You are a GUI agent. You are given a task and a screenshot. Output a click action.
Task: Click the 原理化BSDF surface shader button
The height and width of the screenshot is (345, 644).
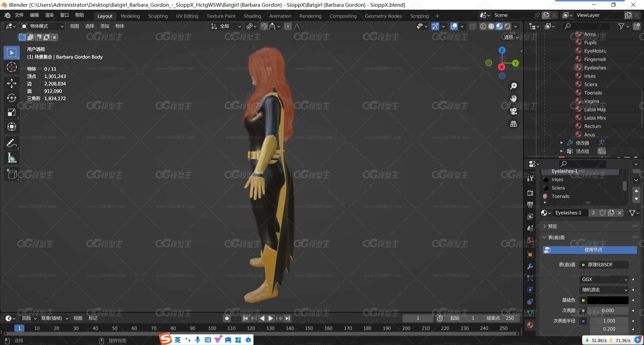(x=604, y=265)
